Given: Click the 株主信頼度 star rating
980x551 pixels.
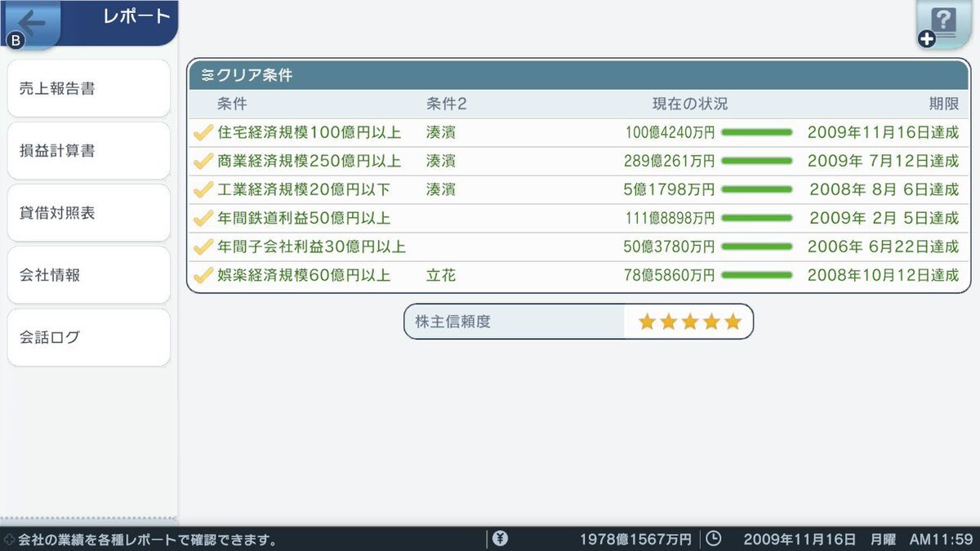Looking at the screenshot, I should pos(690,322).
